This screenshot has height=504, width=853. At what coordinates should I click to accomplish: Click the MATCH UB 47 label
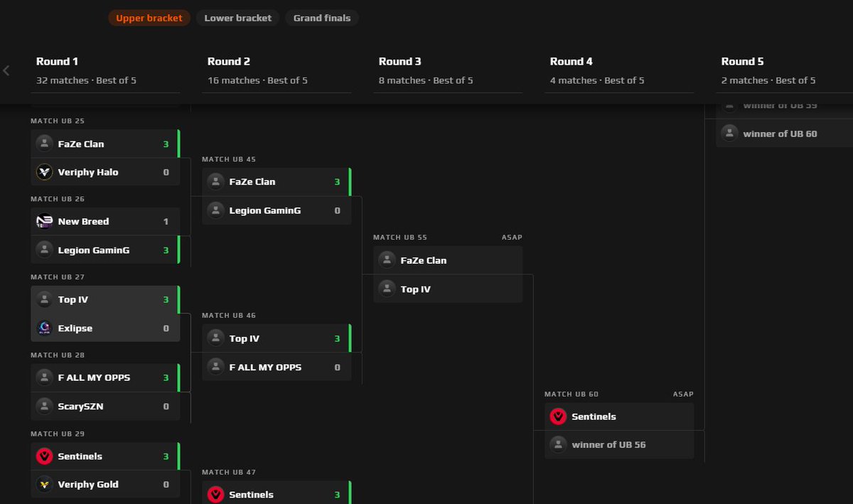coord(229,472)
